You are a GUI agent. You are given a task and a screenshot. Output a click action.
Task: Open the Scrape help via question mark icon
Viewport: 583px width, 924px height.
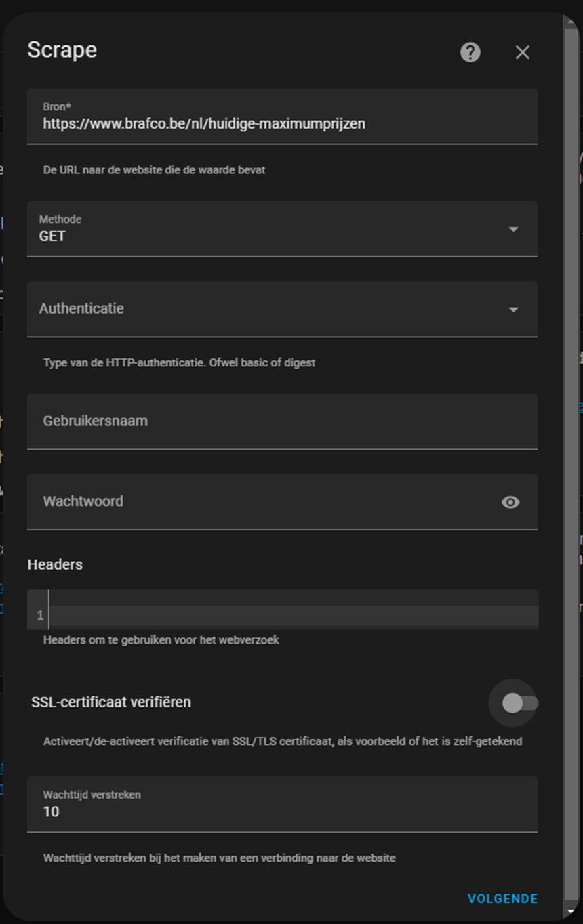(470, 52)
